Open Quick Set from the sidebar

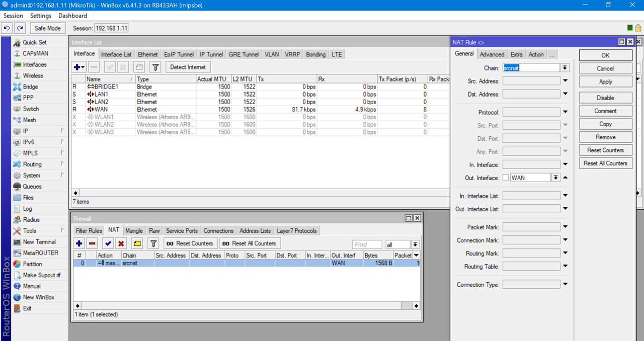pos(34,42)
